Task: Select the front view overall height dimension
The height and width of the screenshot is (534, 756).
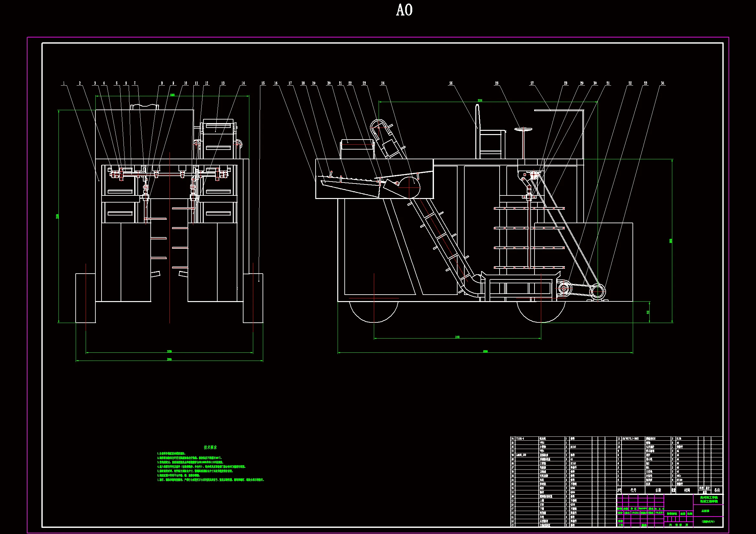Action: (x=58, y=216)
